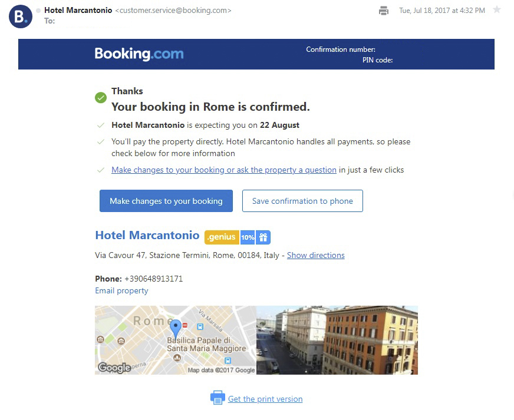This screenshot has height=420, width=514.
Task: Open the blue Hotel Marcantonio heading link
Action: pyautogui.click(x=147, y=235)
